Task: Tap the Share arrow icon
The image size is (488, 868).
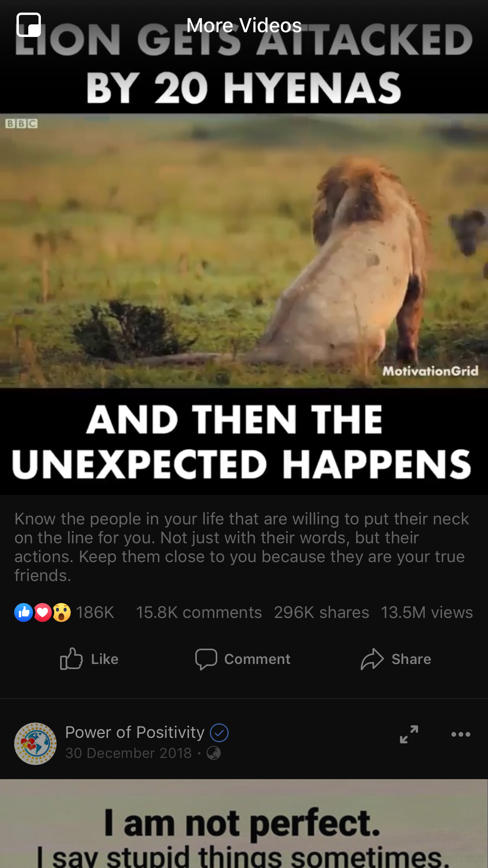Action: click(372, 659)
